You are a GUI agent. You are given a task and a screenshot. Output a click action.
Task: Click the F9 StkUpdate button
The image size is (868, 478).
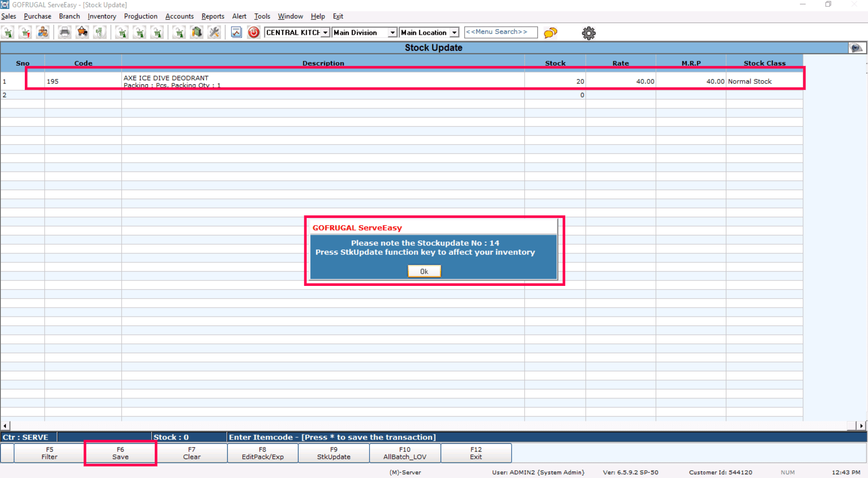coord(334,453)
